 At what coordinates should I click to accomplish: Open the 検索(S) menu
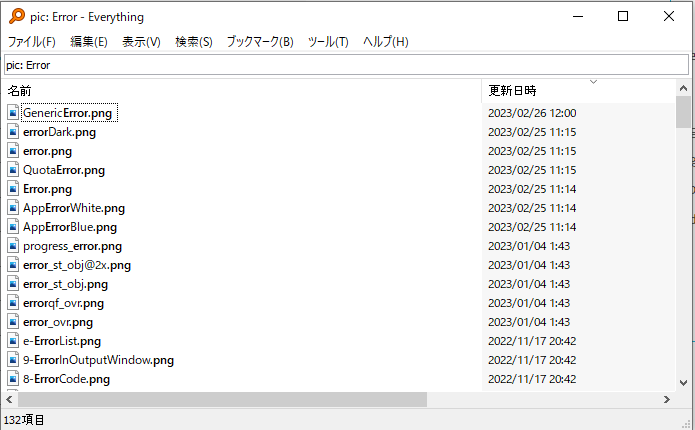[194, 42]
